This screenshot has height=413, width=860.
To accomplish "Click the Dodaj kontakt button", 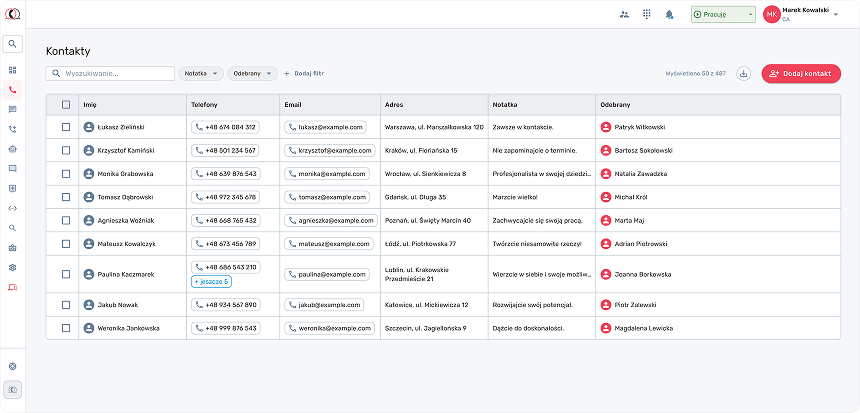I will (x=801, y=73).
